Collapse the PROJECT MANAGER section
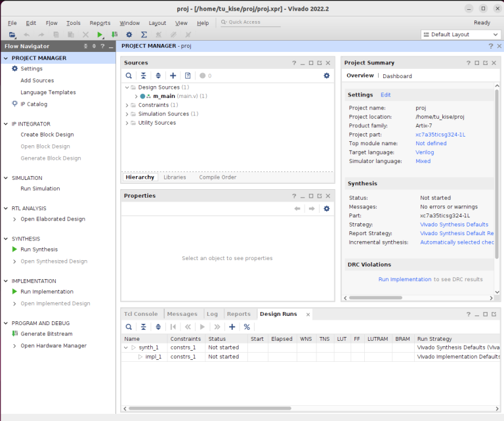504x421 pixels. point(7,58)
